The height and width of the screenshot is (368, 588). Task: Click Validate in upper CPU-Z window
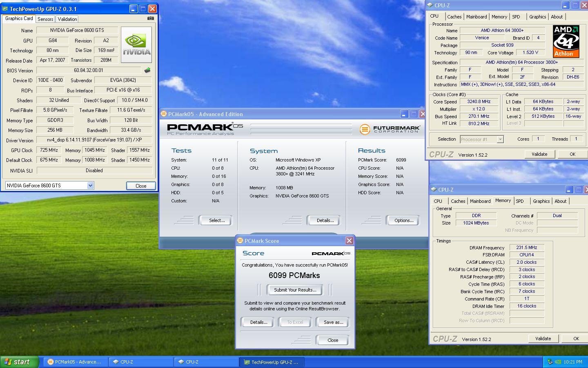pos(539,154)
